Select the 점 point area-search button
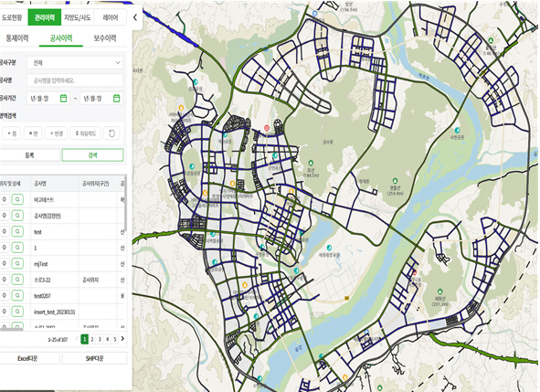The width and height of the screenshot is (540, 392). 12,133
